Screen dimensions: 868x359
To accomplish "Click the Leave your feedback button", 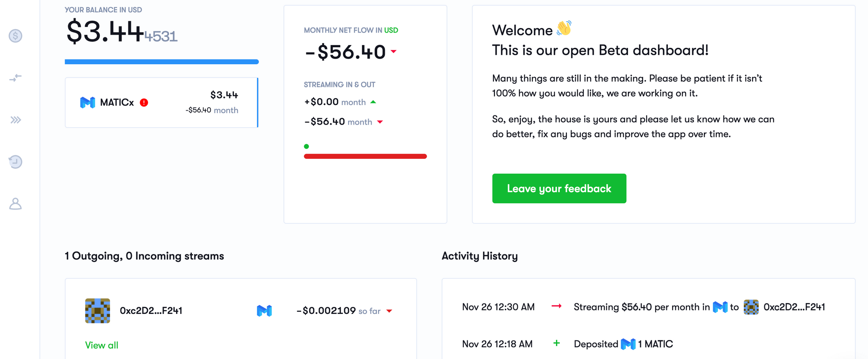I will [559, 188].
